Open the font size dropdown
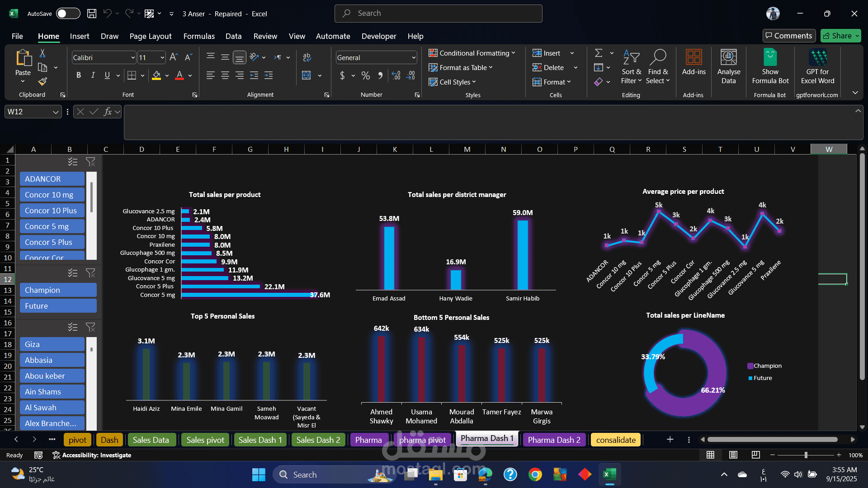Image resolution: width=868 pixels, height=488 pixels. click(162, 57)
